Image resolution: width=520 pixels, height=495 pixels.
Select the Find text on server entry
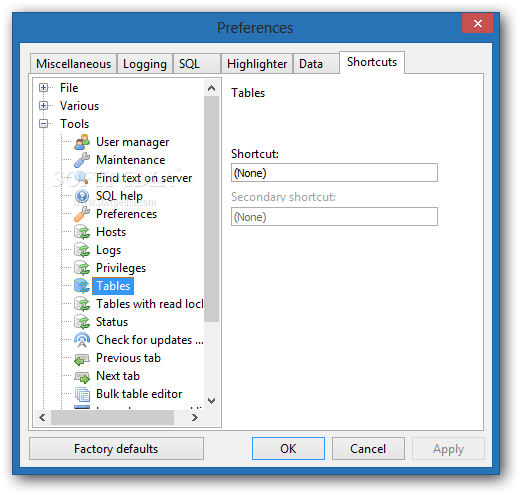144,178
